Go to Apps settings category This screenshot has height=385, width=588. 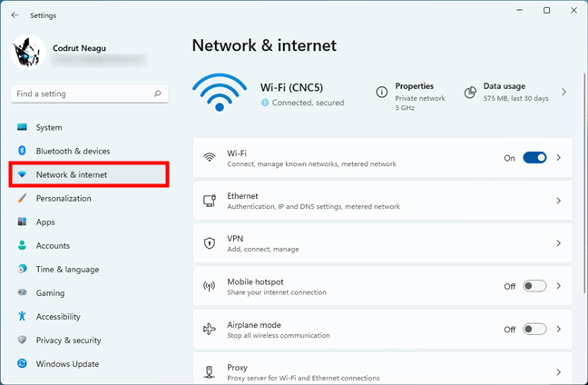pos(89,222)
